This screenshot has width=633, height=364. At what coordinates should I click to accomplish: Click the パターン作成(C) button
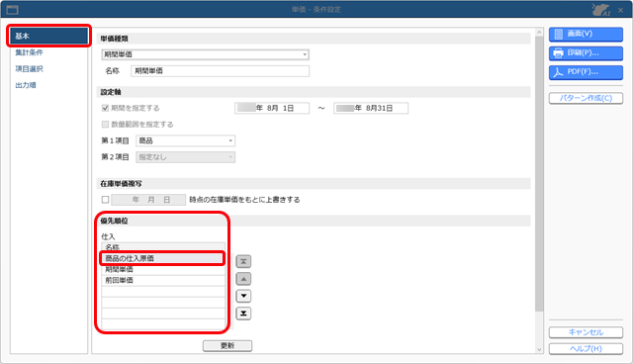tap(586, 98)
